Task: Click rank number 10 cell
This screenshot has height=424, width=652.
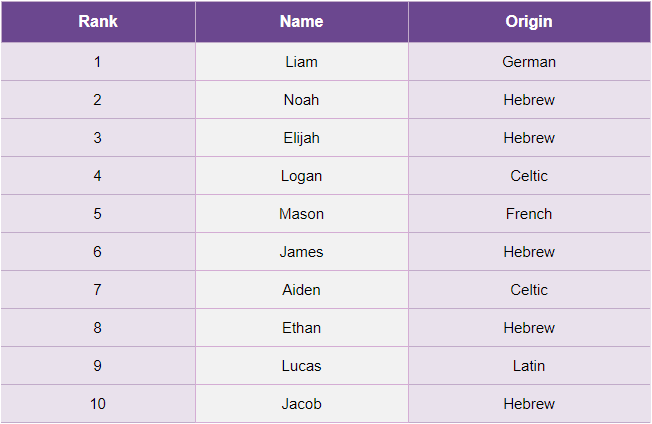Action: click(98, 404)
